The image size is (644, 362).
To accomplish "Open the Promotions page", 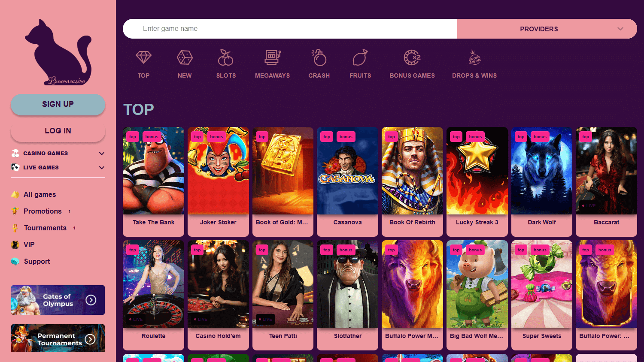I will (42, 211).
